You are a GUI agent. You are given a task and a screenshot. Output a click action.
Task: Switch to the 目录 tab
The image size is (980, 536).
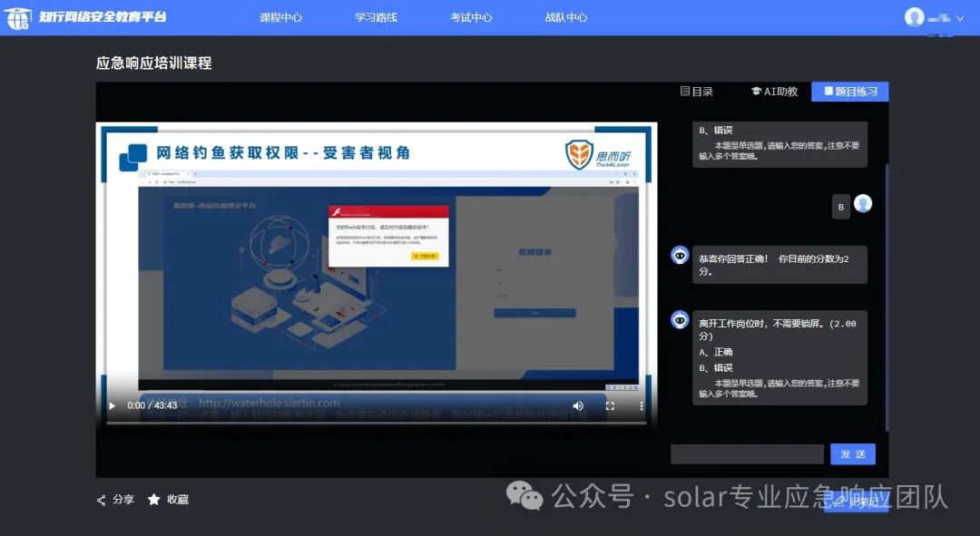click(x=696, y=92)
